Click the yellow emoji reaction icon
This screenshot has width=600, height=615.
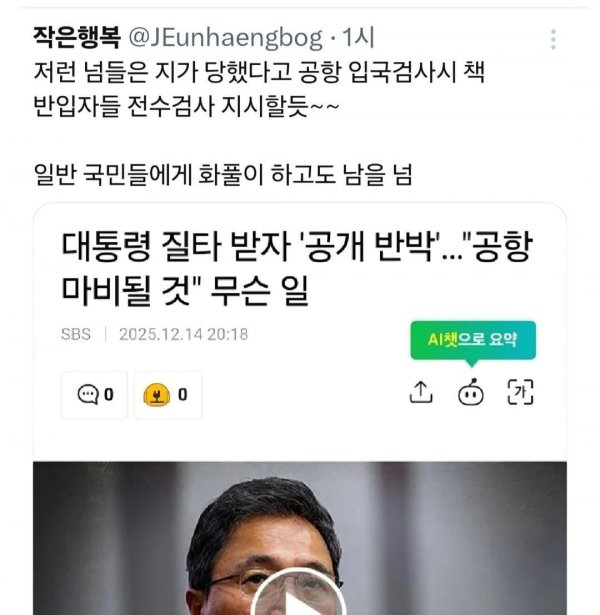156,395
